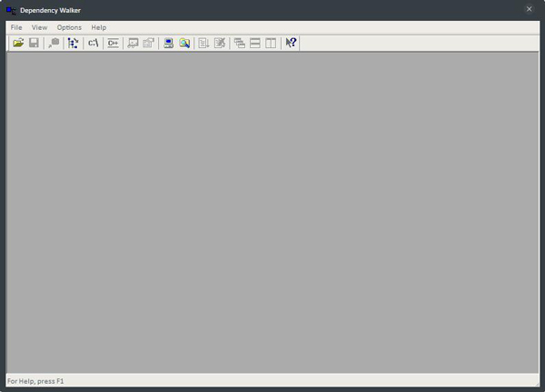
Task: Click the Start Profiling toolbar icon
Action: coord(203,43)
